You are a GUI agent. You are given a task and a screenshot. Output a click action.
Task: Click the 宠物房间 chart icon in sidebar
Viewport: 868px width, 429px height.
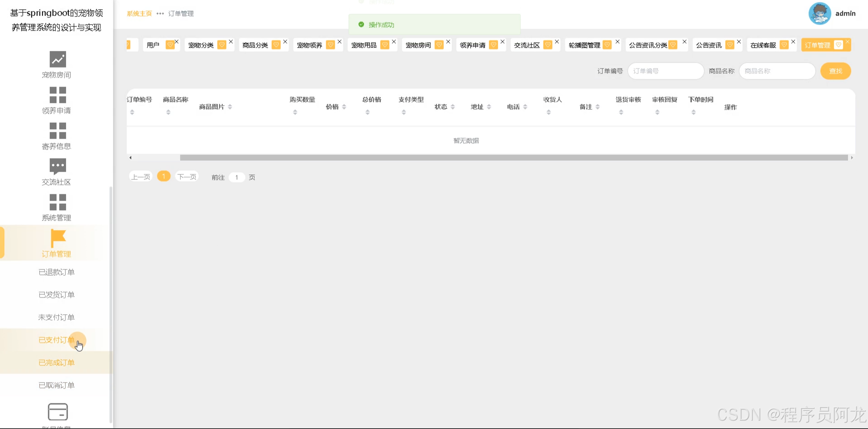pyautogui.click(x=58, y=59)
